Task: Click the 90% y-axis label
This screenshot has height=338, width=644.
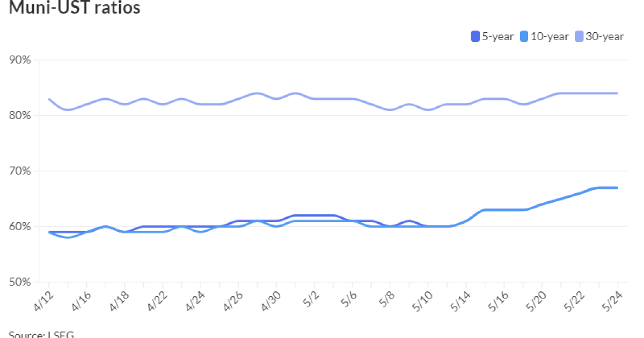Action: click(20, 60)
